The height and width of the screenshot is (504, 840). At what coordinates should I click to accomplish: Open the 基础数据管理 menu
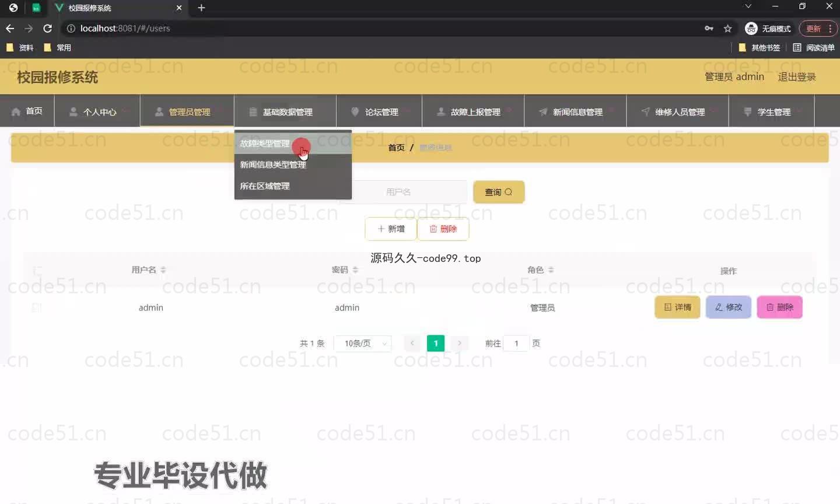285,111
